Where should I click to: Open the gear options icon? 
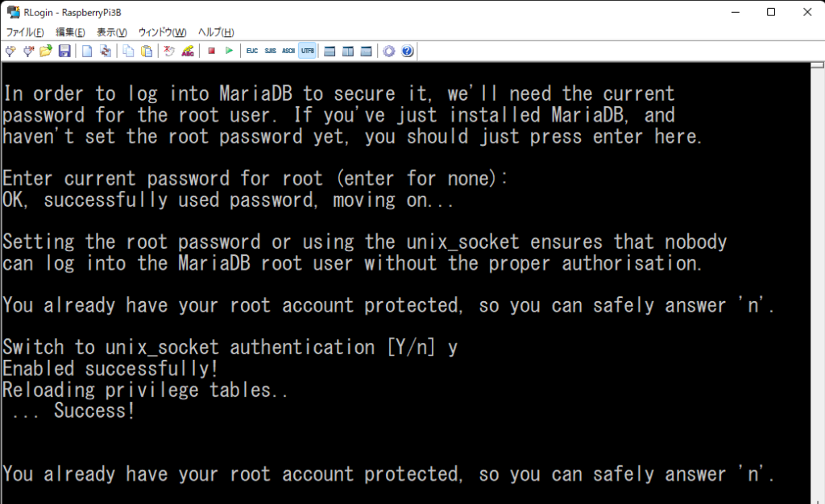tap(389, 51)
